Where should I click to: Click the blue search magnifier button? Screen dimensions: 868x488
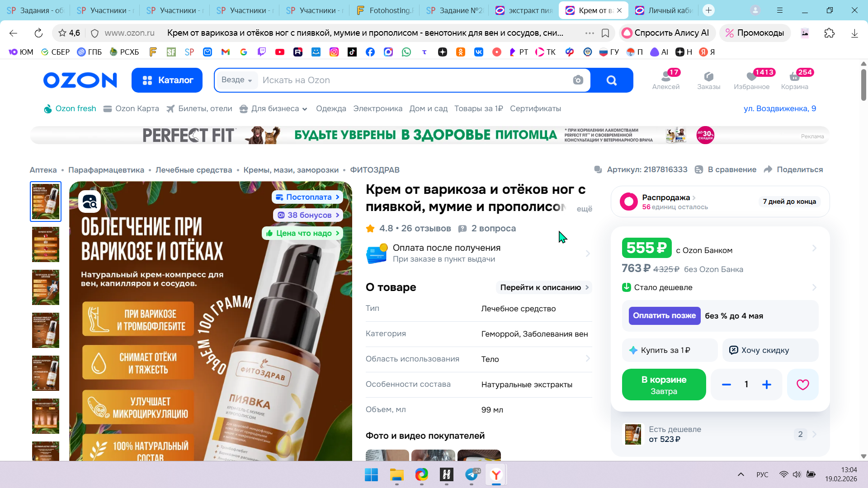[x=611, y=80]
